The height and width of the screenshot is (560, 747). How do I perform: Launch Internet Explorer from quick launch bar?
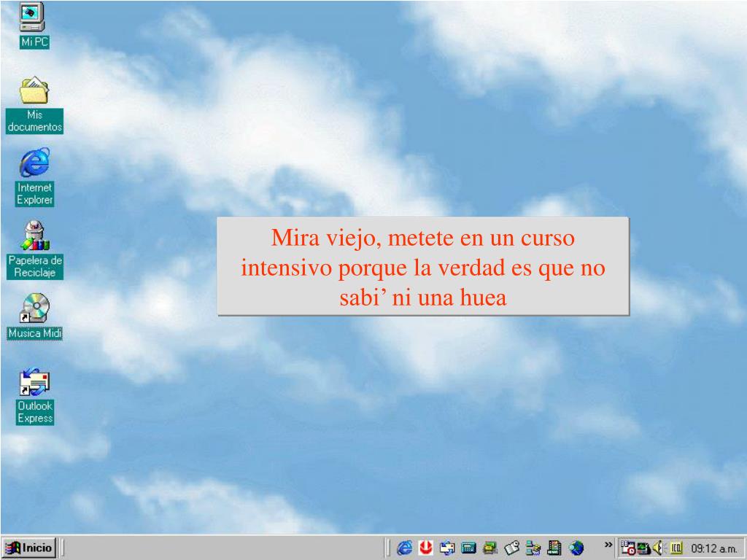[404, 548]
